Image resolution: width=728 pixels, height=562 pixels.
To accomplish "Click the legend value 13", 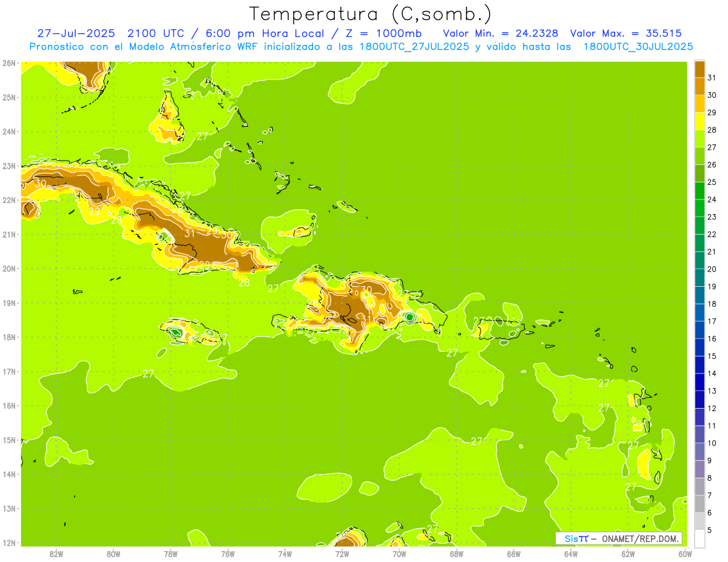I will tap(712, 391).
